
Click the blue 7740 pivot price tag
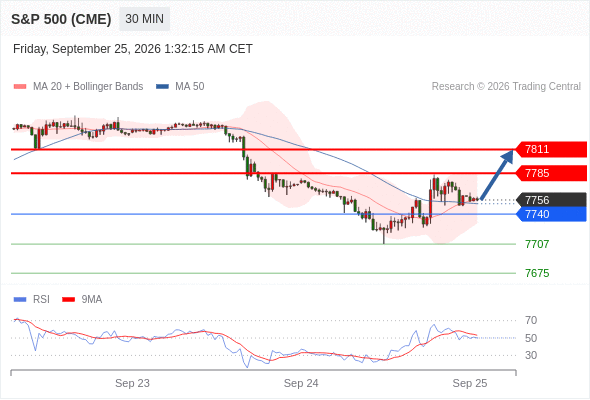551,214
